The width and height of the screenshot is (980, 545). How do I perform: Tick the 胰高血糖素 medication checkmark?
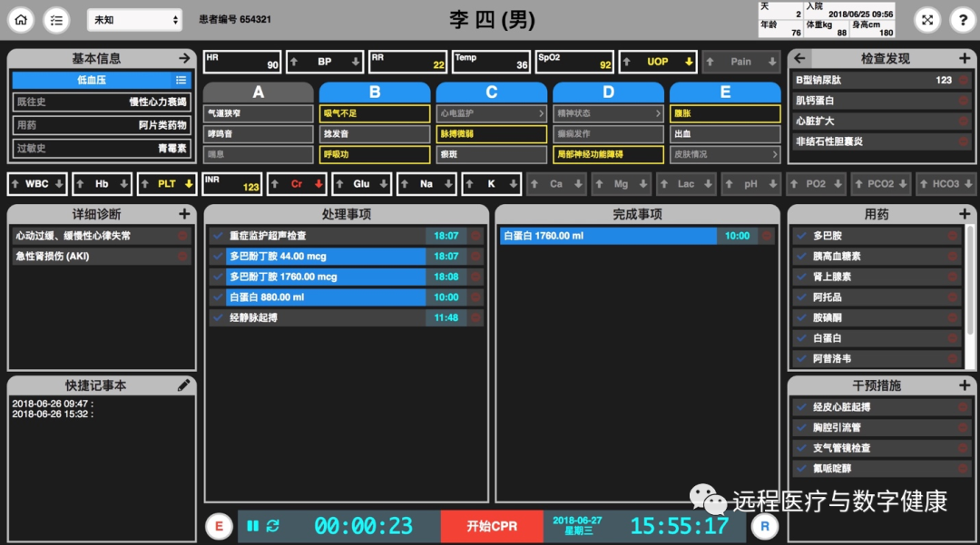point(802,256)
